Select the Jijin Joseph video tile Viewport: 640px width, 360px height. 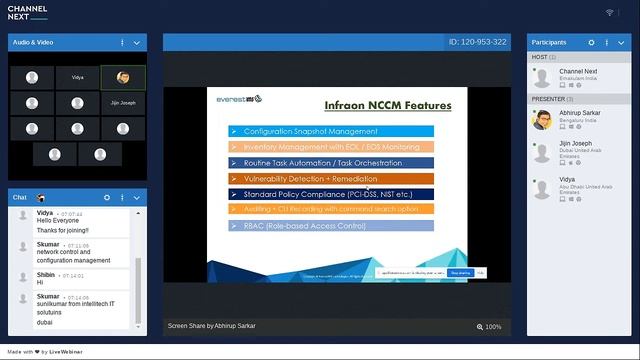click(x=123, y=103)
